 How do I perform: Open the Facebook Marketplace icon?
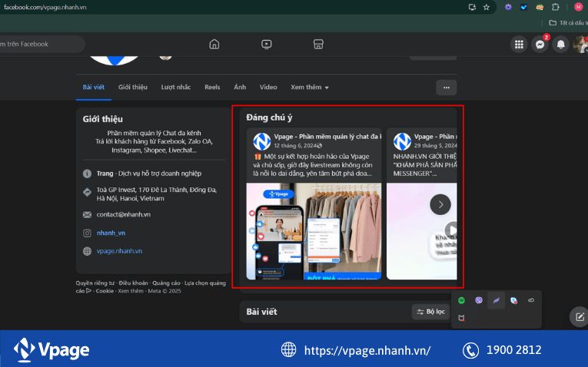pos(318,45)
